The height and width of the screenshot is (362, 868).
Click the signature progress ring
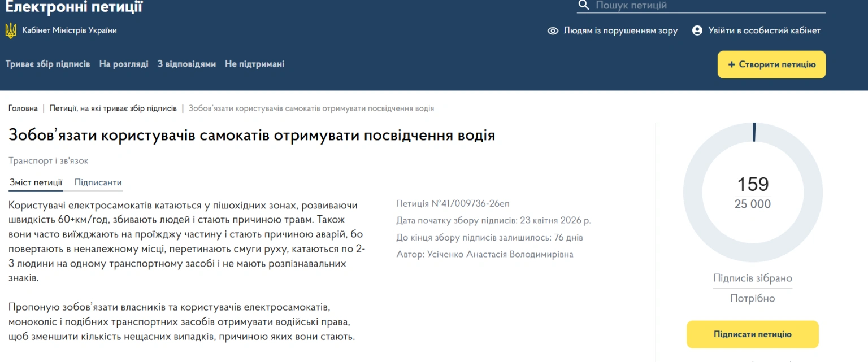click(753, 193)
